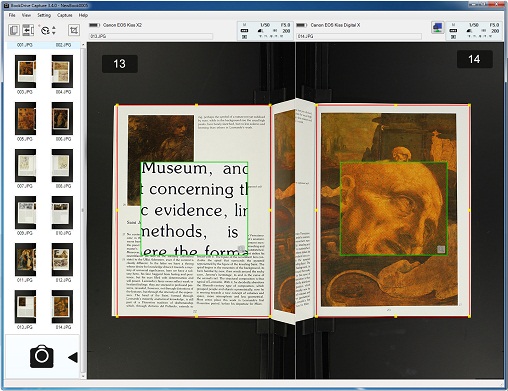Select thumbnail 007.JPG

(25, 165)
